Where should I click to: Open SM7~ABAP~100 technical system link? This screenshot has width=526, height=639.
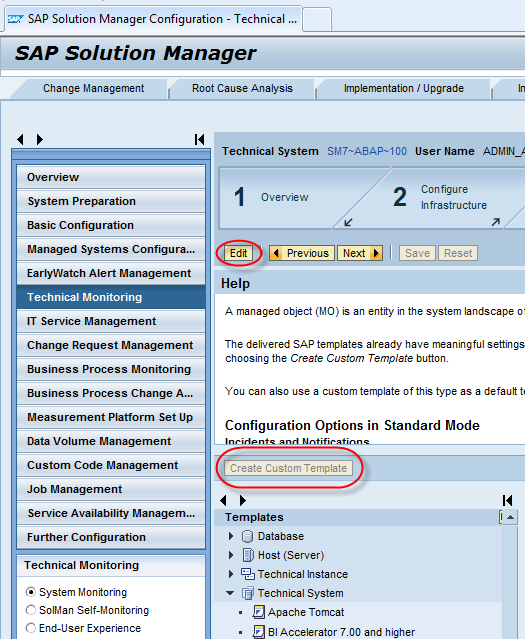pyautogui.click(x=367, y=151)
